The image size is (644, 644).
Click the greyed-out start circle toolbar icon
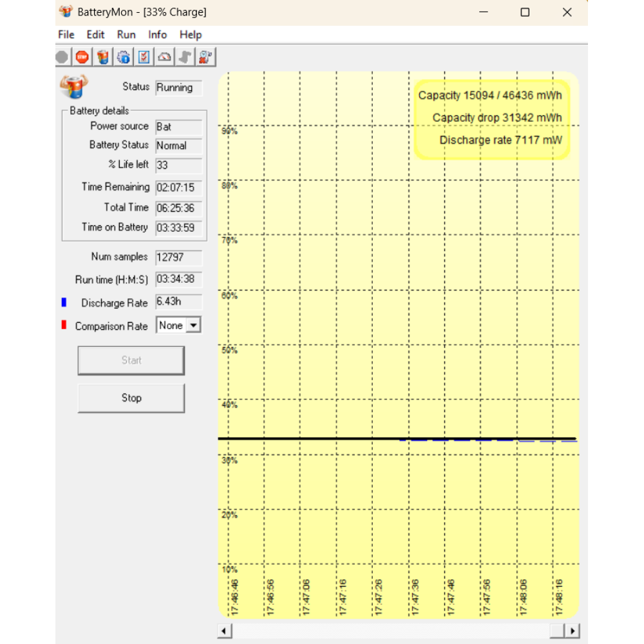click(62, 57)
